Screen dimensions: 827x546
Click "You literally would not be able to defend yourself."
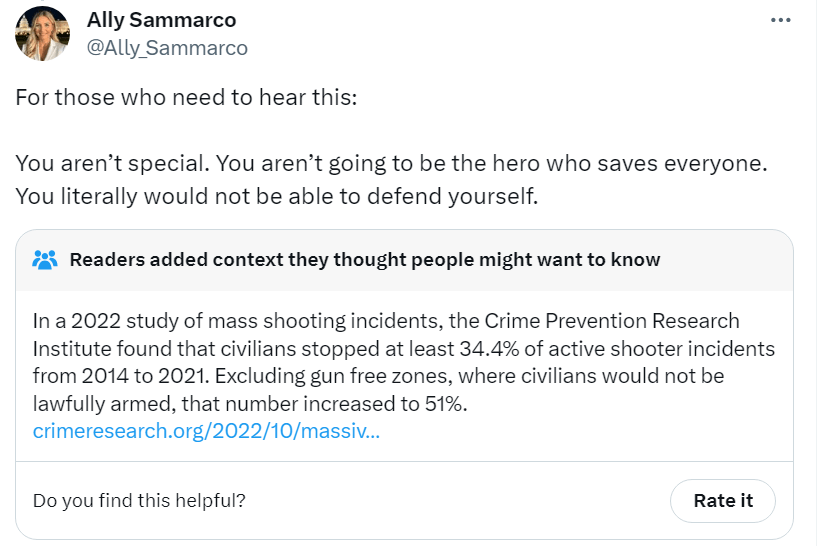(x=277, y=196)
